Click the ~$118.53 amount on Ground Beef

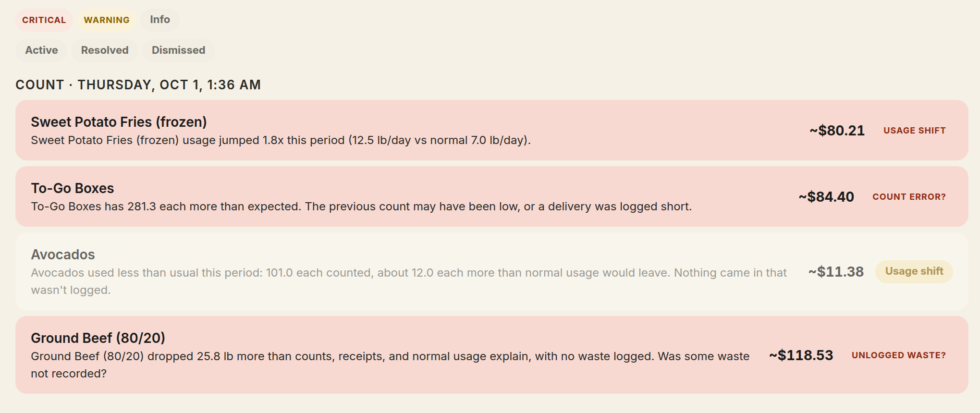point(801,355)
